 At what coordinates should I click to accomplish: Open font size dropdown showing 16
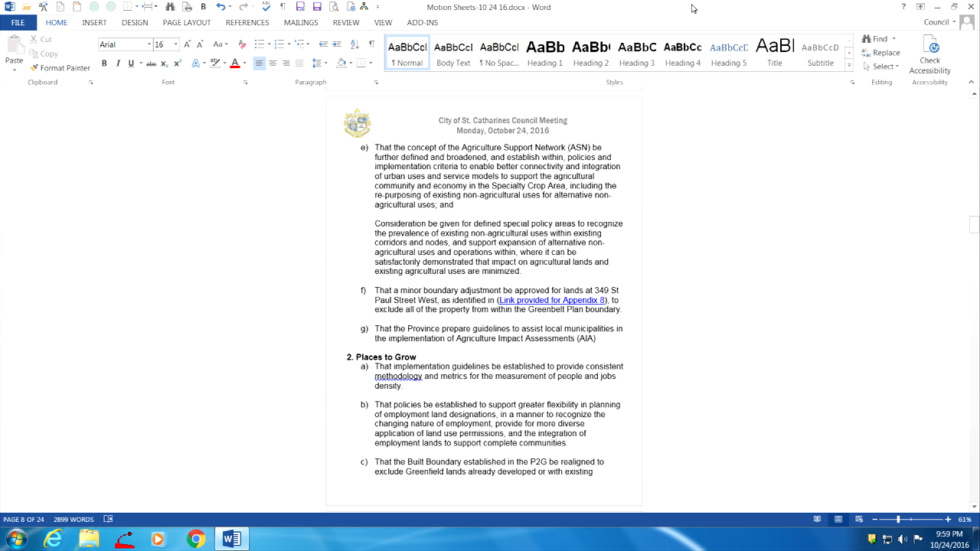click(x=176, y=44)
